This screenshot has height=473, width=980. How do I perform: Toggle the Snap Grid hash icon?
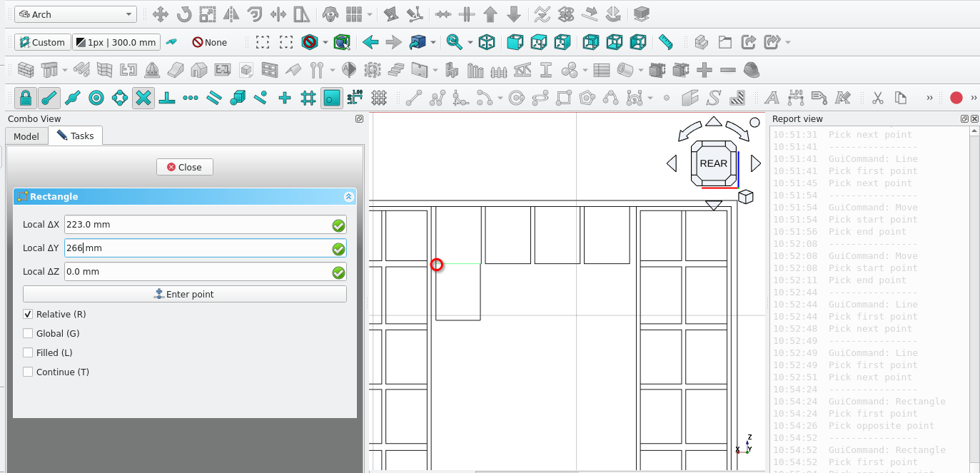click(308, 98)
